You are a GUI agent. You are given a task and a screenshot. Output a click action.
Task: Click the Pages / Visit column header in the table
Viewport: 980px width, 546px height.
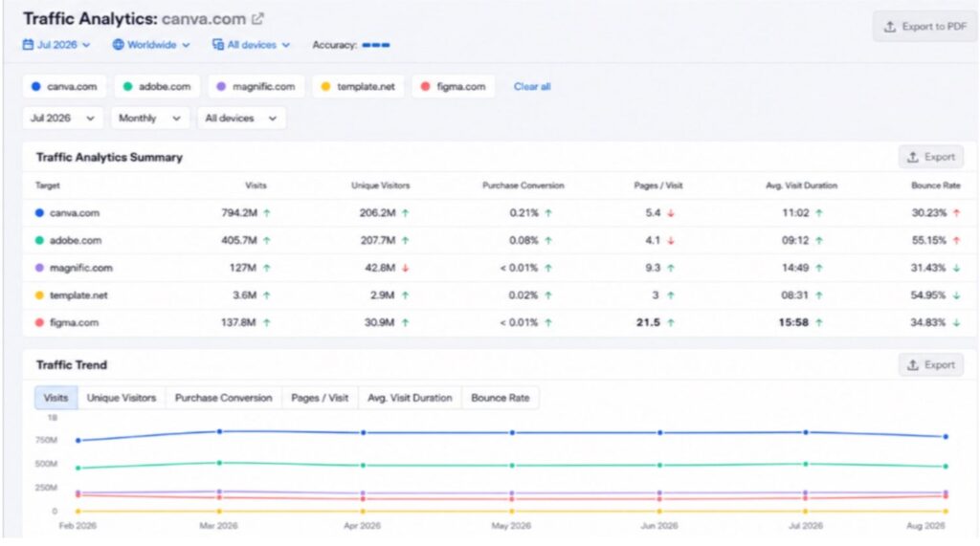[658, 186]
